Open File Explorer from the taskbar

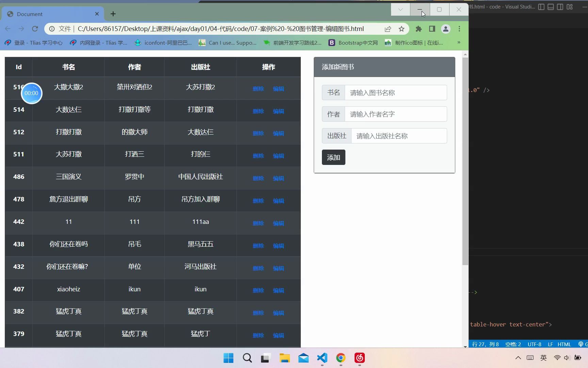click(284, 358)
